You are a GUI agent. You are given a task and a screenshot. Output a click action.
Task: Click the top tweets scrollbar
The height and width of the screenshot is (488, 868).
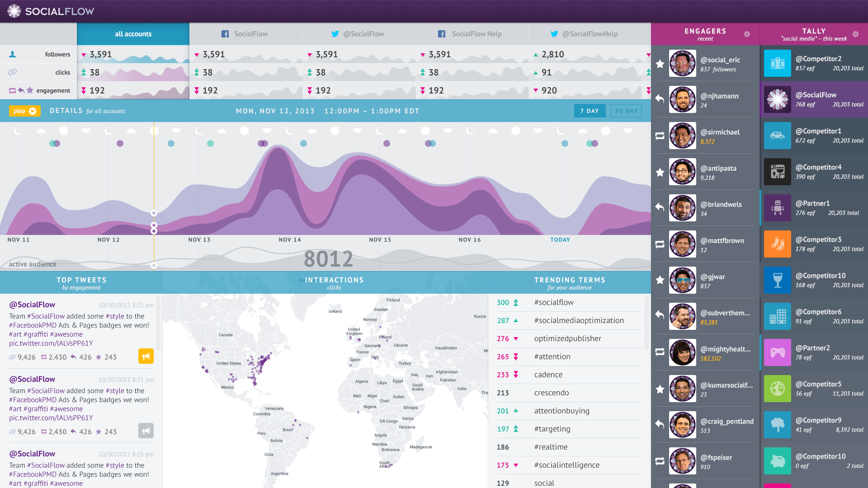158,323
